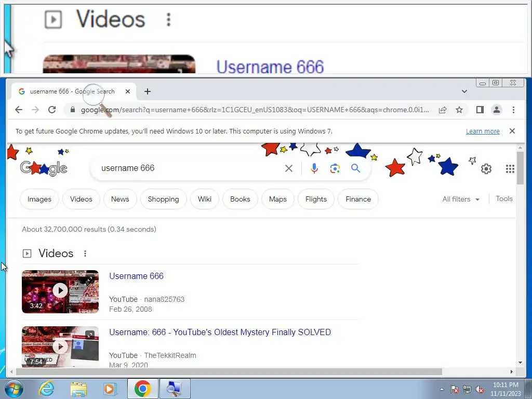Search by image with Google Lens
The image size is (532, 399).
(335, 168)
